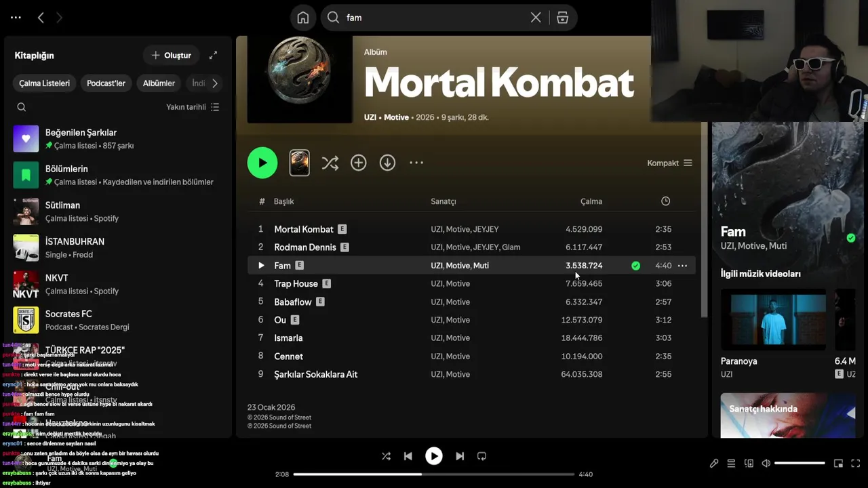Play the Fam track

pyautogui.click(x=261, y=266)
